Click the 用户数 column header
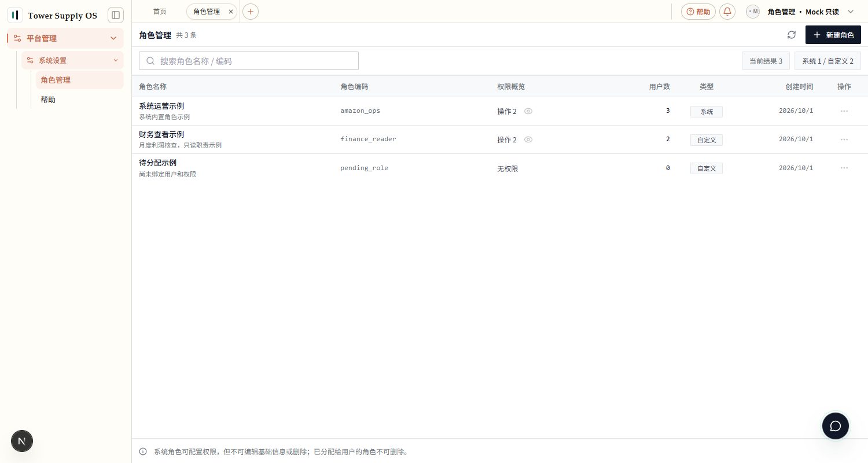 660,87
